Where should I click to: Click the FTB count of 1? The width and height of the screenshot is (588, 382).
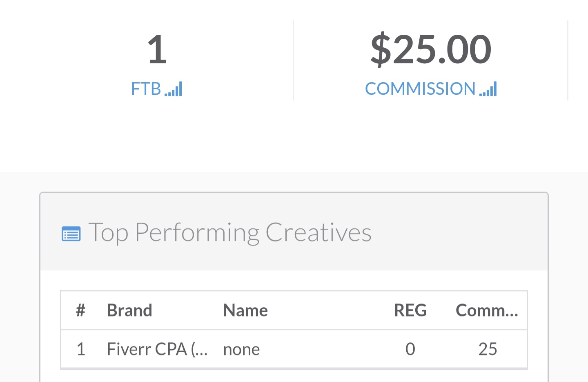(x=157, y=49)
